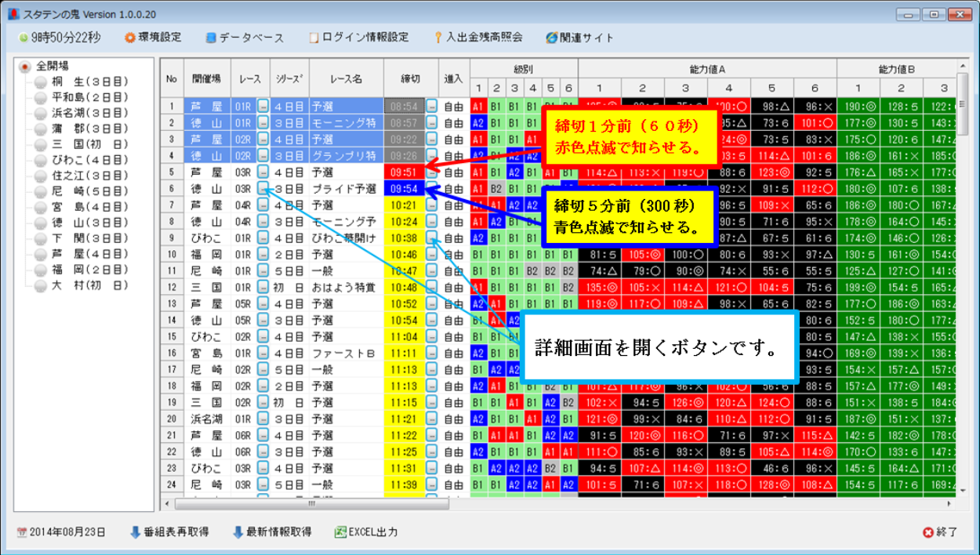Open detail button after 締切 08:57 in row 2
Viewport: 980px width, 555px height.
point(432,122)
